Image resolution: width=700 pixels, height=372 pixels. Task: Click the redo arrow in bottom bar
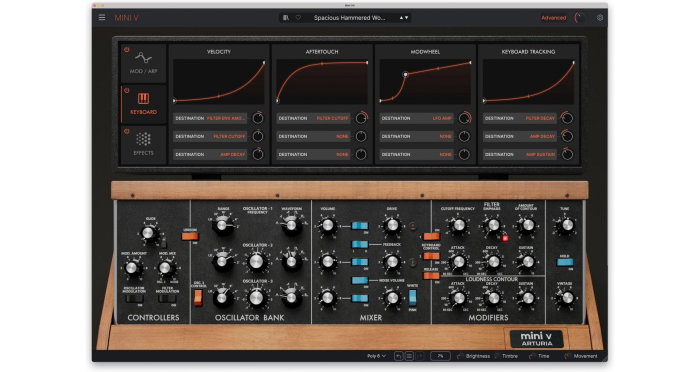[x=420, y=356]
